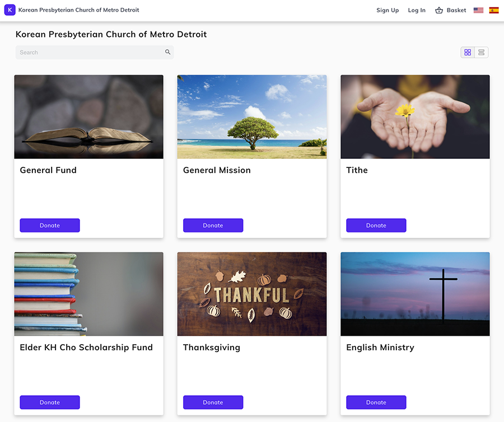Select the Thankful wooden sign image
This screenshot has width=504, height=422.
point(251,294)
